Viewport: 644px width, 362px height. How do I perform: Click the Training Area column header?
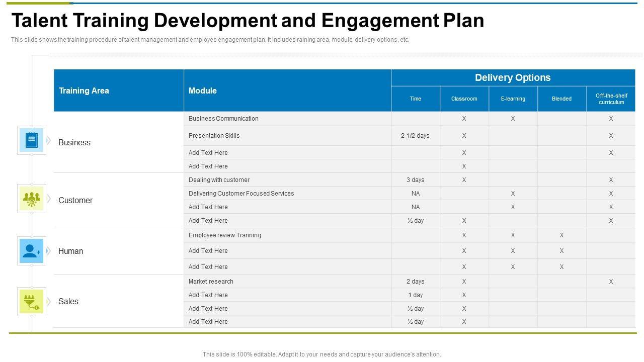(x=119, y=90)
